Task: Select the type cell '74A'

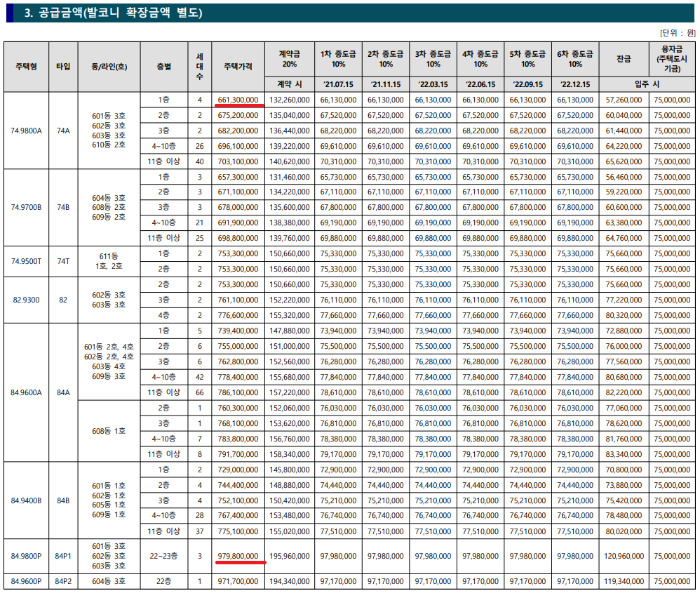Action: (x=63, y=131)
